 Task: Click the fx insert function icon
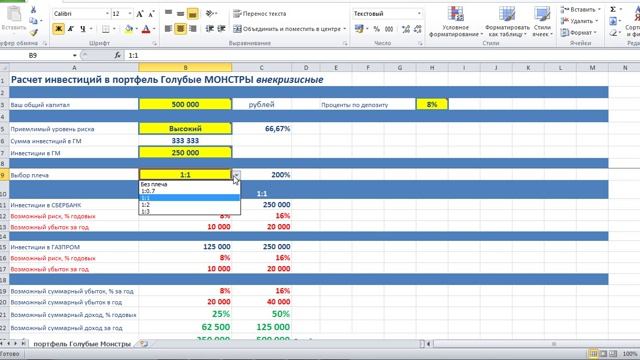click(118, 55)
